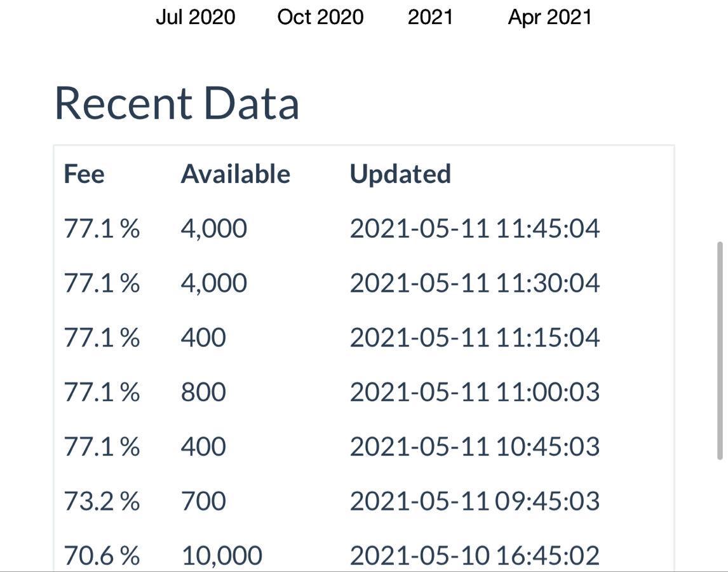
Task: Click the 70.6 % fee value
Action: [102, 555]
